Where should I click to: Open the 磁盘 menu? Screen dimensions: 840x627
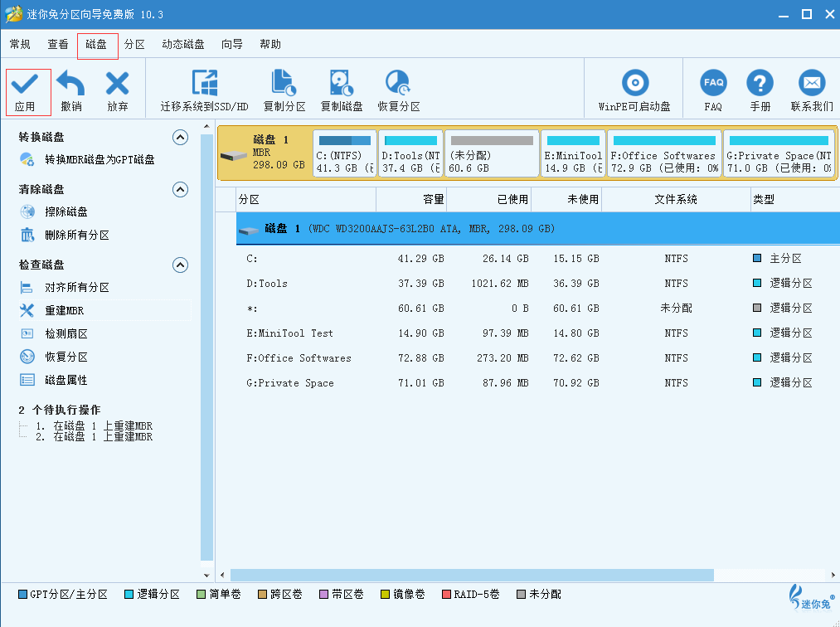[x=96, y=45]
